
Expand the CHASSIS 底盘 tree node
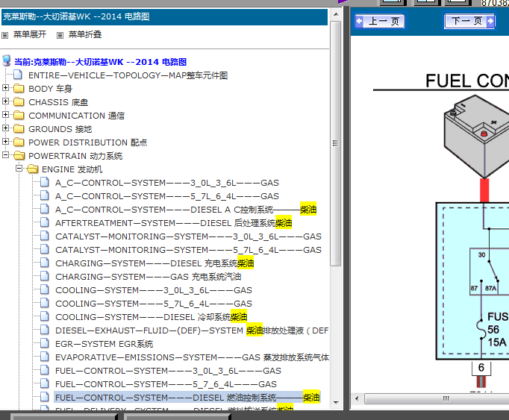tap(5, 101)
